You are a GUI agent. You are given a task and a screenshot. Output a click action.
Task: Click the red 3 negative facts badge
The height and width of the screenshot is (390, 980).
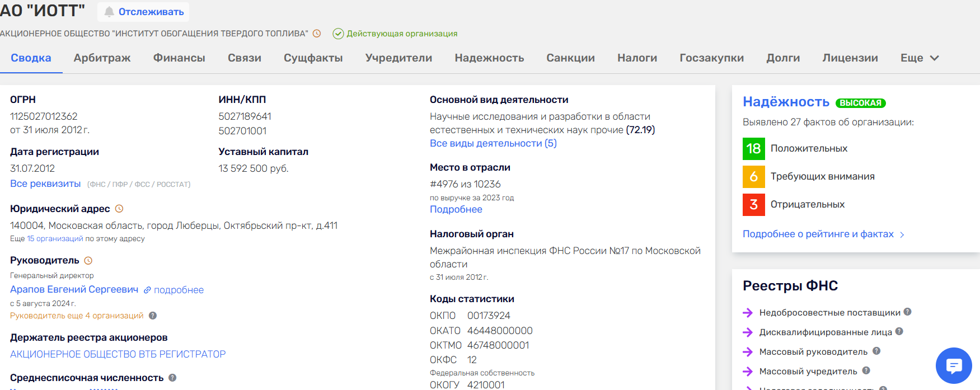click(x=754, y=204)
